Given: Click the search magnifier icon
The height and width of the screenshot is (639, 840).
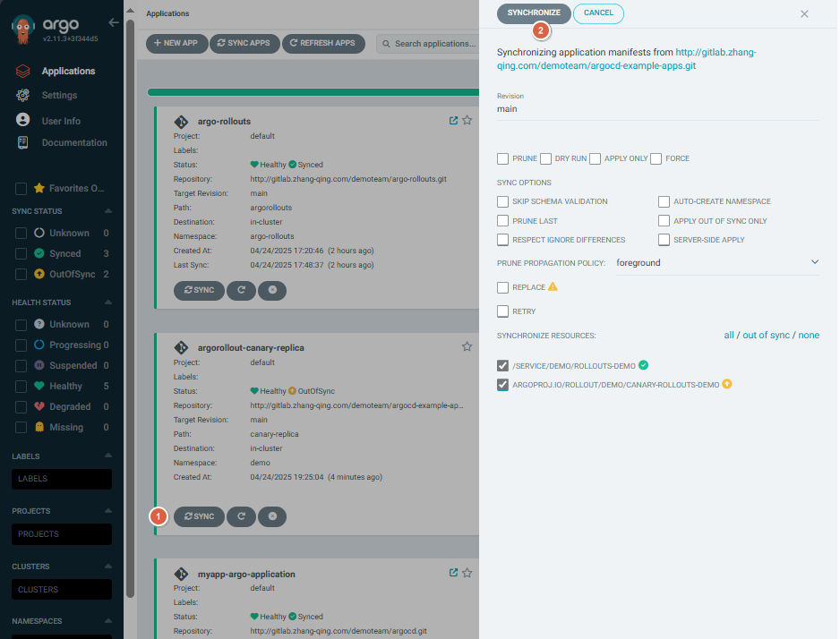Looking at the screenshot, I should [x=386, y=44].
